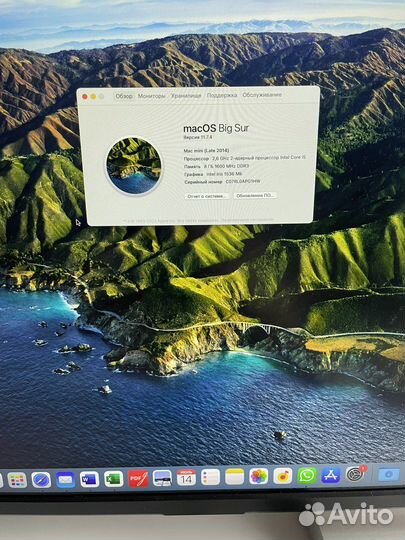405x540 pixels.
Task: Launch WhatsApp from the Dock
Action: pyautogui.click(x=307, y=476)
